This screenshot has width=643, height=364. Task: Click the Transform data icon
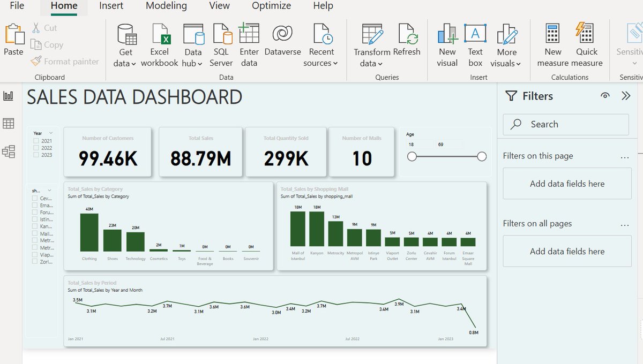coord(372,34)
